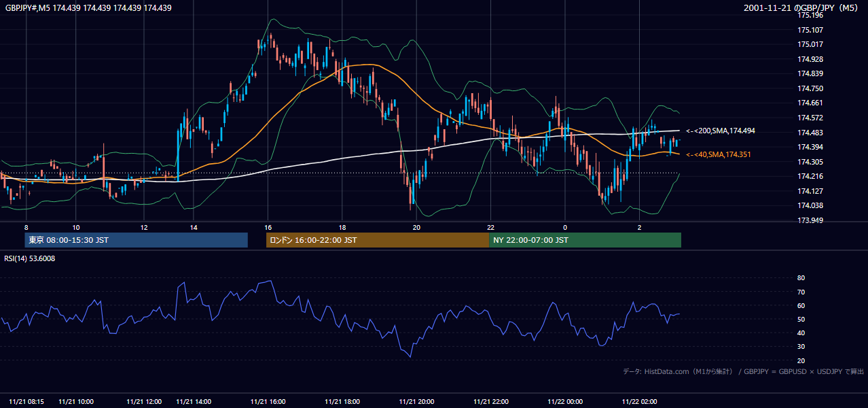Click the 200 SMA 174.494 label
This screenshot has height=408, width=868.
[721, 131]
